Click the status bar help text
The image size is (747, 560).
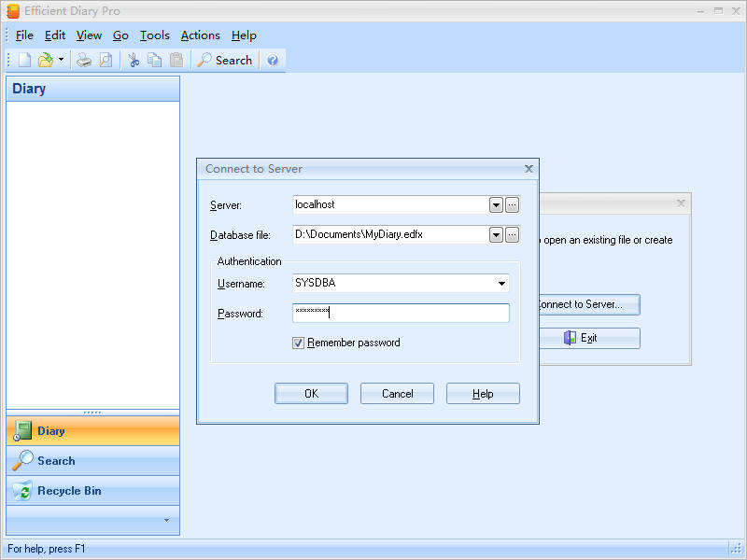click(x=46, y=549)
